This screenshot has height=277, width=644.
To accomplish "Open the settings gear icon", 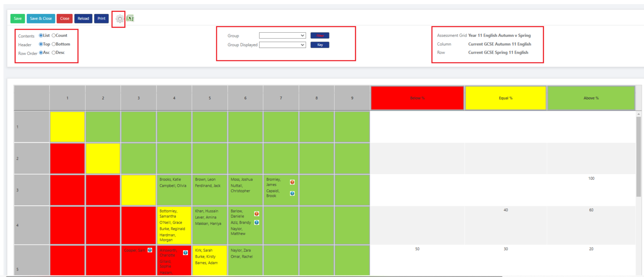I will (x=119, y=19).
